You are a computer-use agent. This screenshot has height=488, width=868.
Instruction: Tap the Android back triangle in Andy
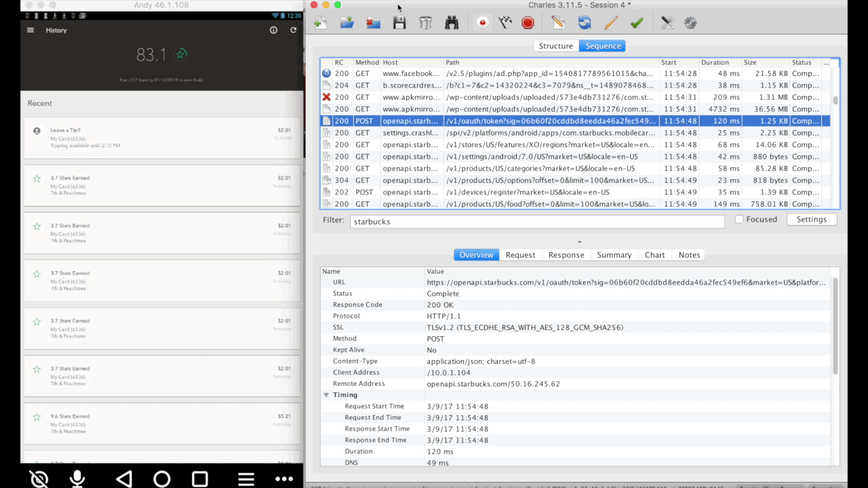coord(123,479)
